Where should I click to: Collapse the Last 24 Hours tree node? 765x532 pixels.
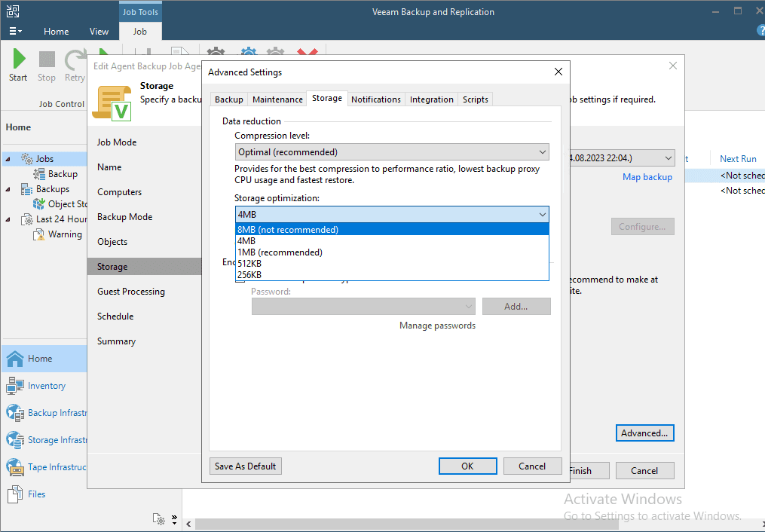click(8, 219)
